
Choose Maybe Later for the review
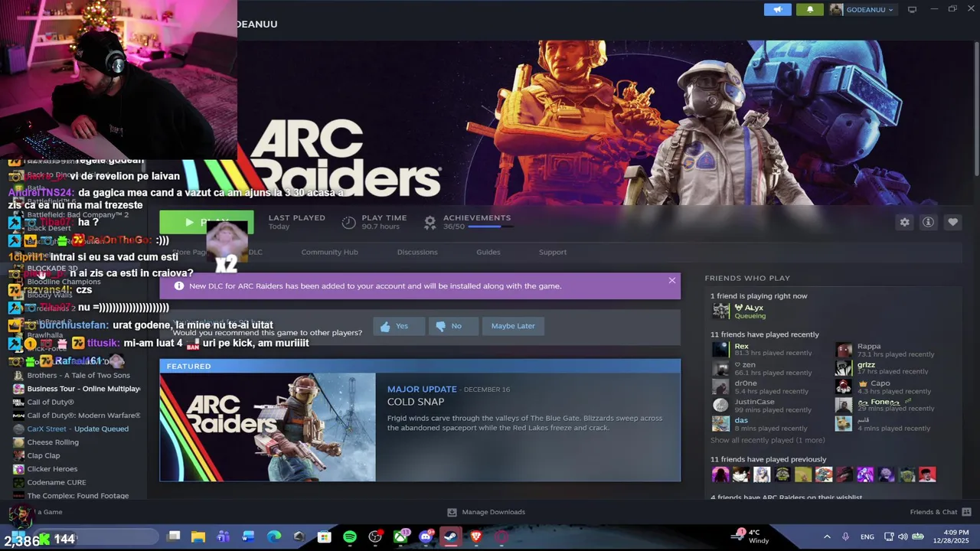[x=513, y=326]
